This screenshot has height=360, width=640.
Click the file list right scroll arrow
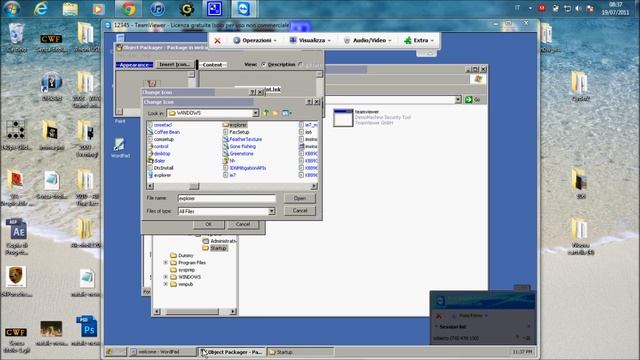pos(314,187)
